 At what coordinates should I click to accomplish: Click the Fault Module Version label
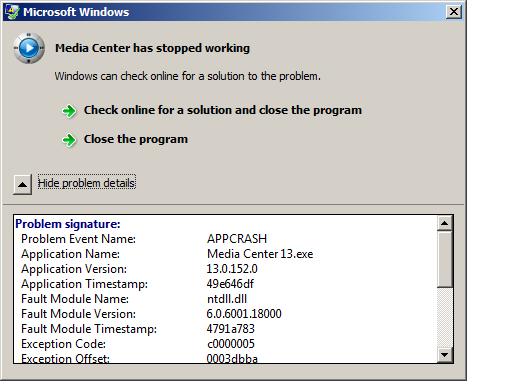click(78, 314)
